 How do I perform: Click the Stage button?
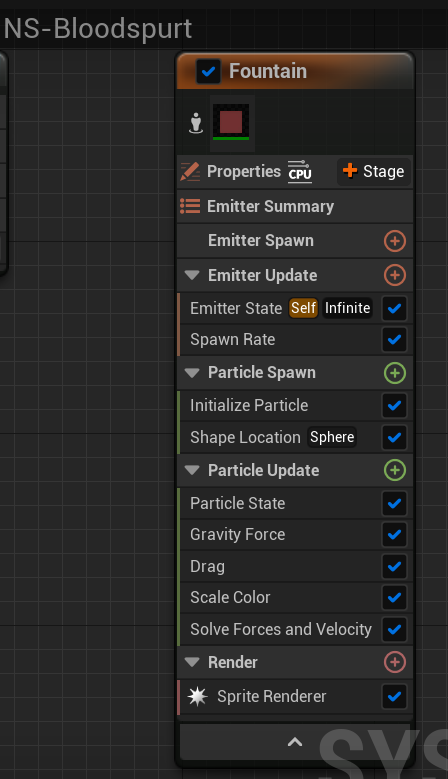coord(373,171)
